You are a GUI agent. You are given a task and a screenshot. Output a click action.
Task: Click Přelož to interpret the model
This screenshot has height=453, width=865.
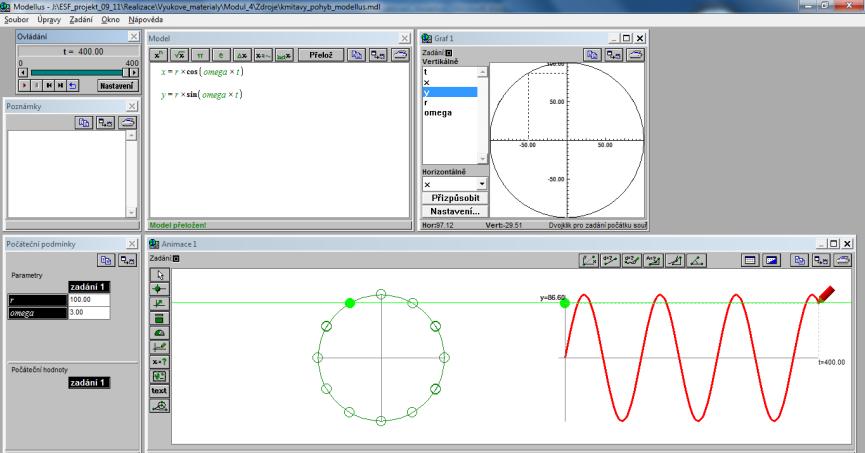click(x=321, y=55)
